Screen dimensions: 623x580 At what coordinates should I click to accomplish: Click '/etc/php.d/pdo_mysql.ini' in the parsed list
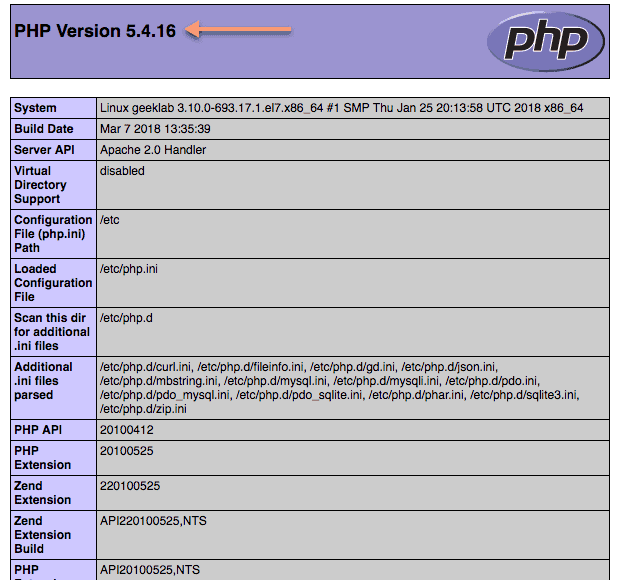[x=164, y=395]
